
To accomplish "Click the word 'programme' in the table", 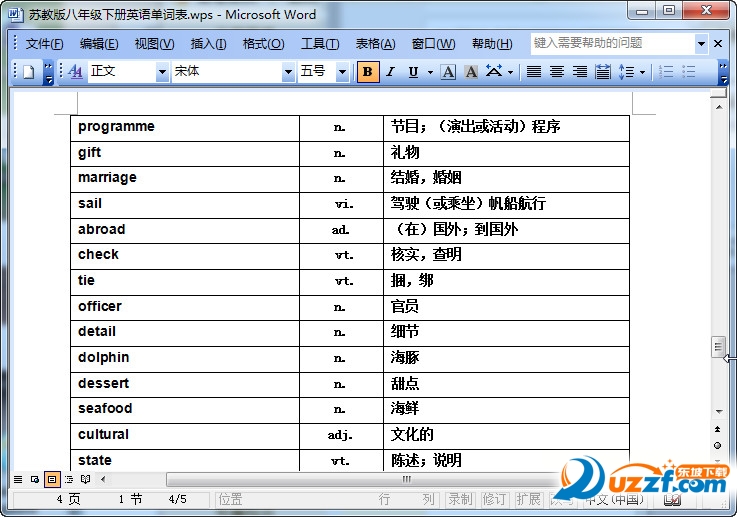I will 116,127.
